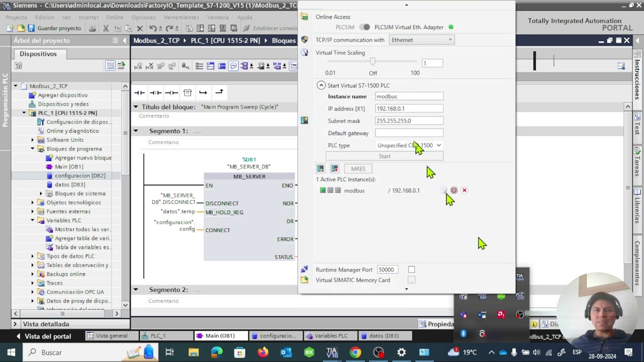The width and height of the screenshot is (644, 362).
Task: Click the MRES button
Action: [358, 169]
